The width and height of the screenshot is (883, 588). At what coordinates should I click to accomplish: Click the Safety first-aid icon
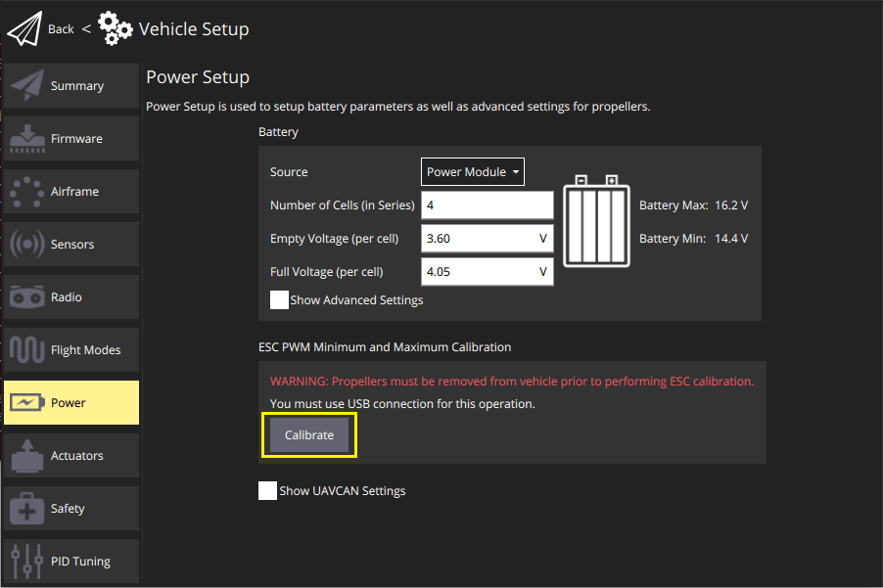point(27,508)
